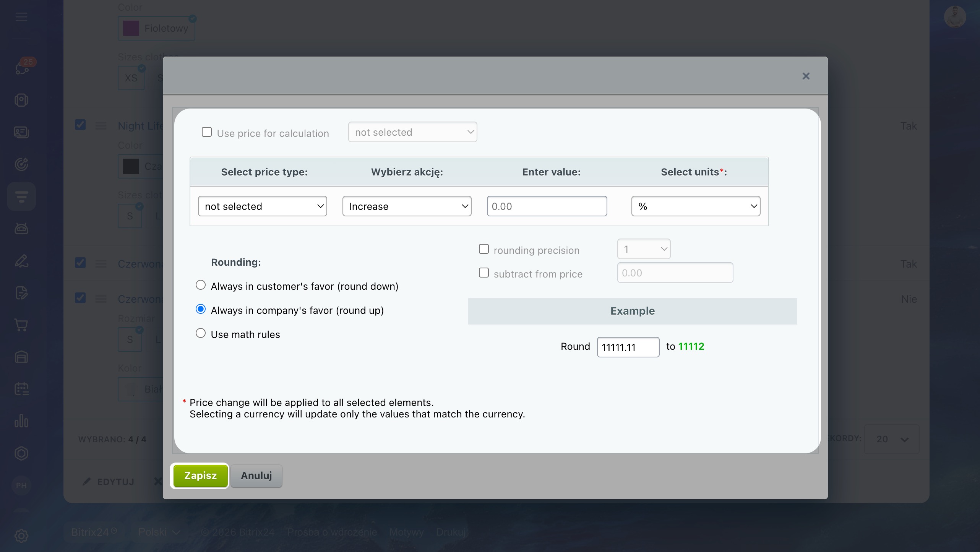Image resolution: width=980 pixels, height=552 pixels.
Task: Select 'Always in customer's favor (round down)'
Action: coord(201,285)
